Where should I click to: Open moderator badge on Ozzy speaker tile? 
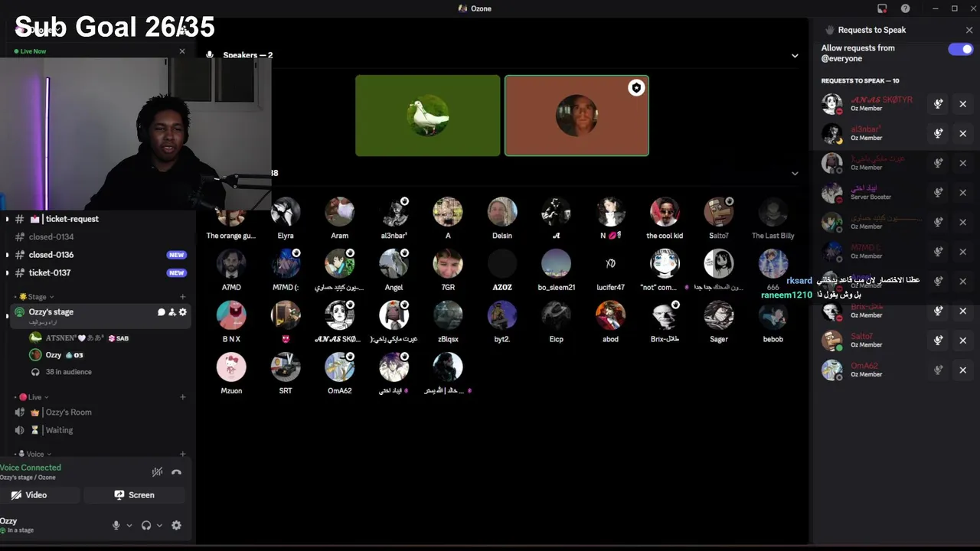[636, 88]
